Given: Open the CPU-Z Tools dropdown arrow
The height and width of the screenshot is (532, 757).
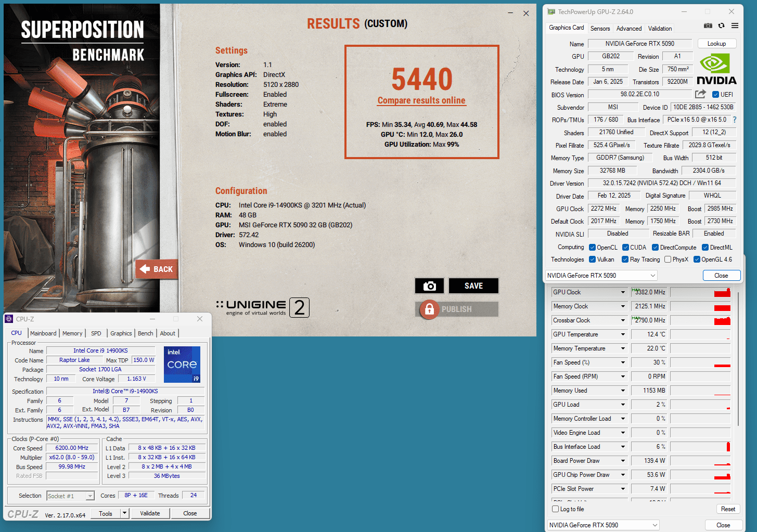Looking at the screenshot, I should 124,513.
